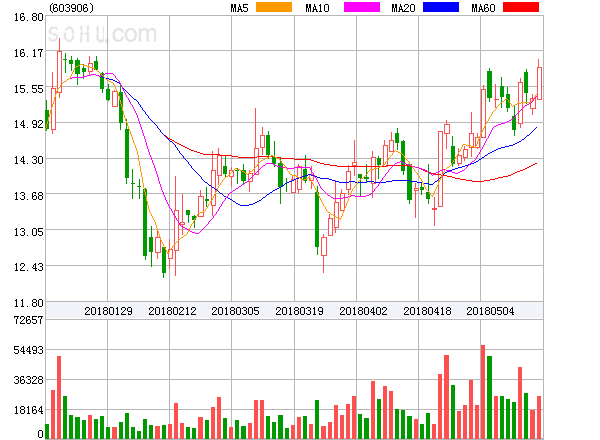Click the 20180212 date label
600x440 pixels.
click(172, 311)
